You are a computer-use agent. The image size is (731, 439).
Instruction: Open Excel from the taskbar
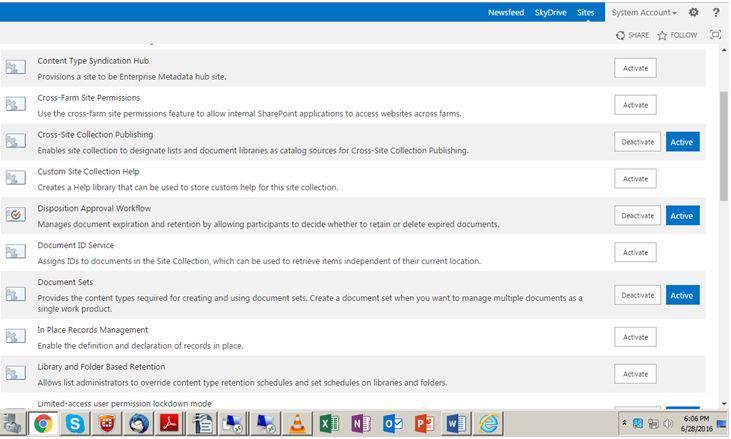click(x=329, y=424)
